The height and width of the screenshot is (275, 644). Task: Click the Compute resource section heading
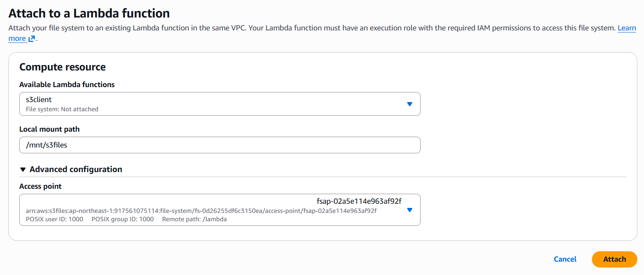coord(63,67)
